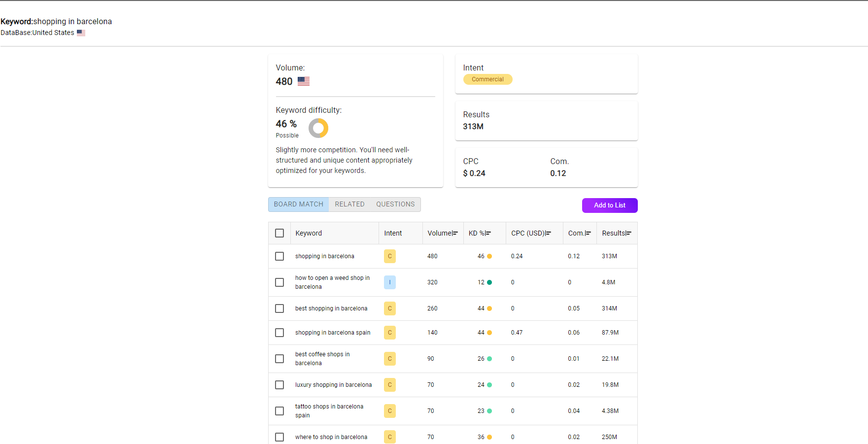Open the QUESTIONS tab
Screen dimensions: 868x444
click(x=395, y=204)
